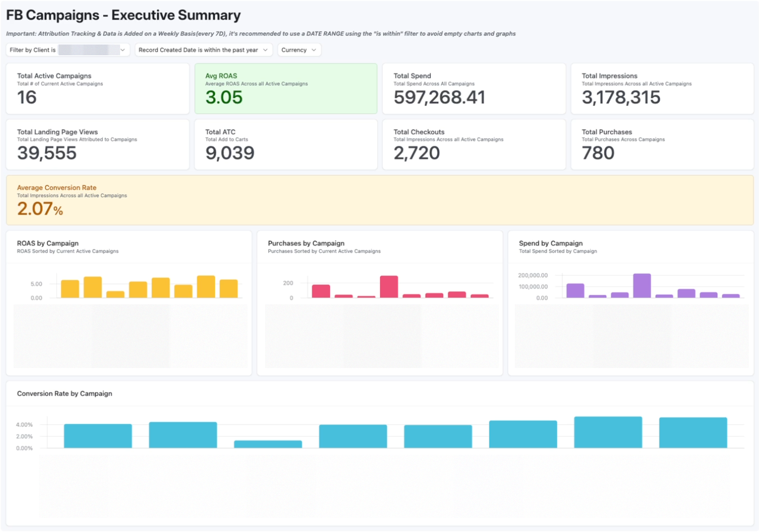Select the tallest red Purchases bar
The width and height of the screenshot is (759, 532).
[x=389, y=287]
